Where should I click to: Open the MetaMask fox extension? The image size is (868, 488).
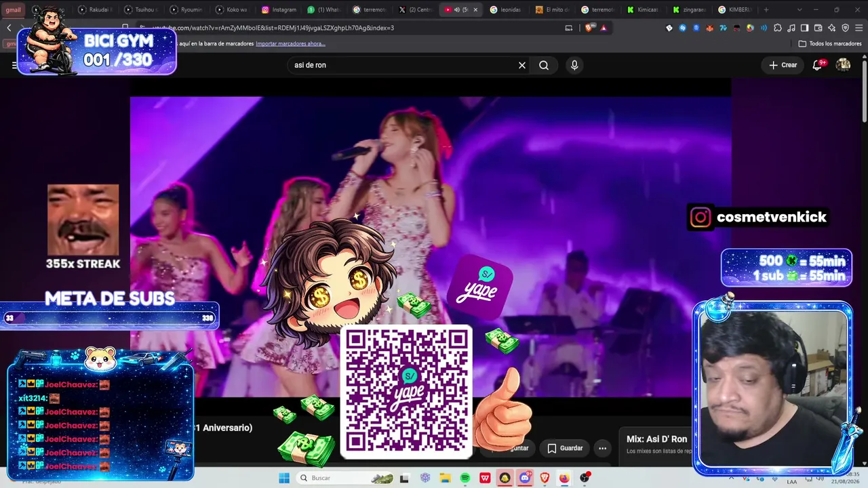point(710,28)
